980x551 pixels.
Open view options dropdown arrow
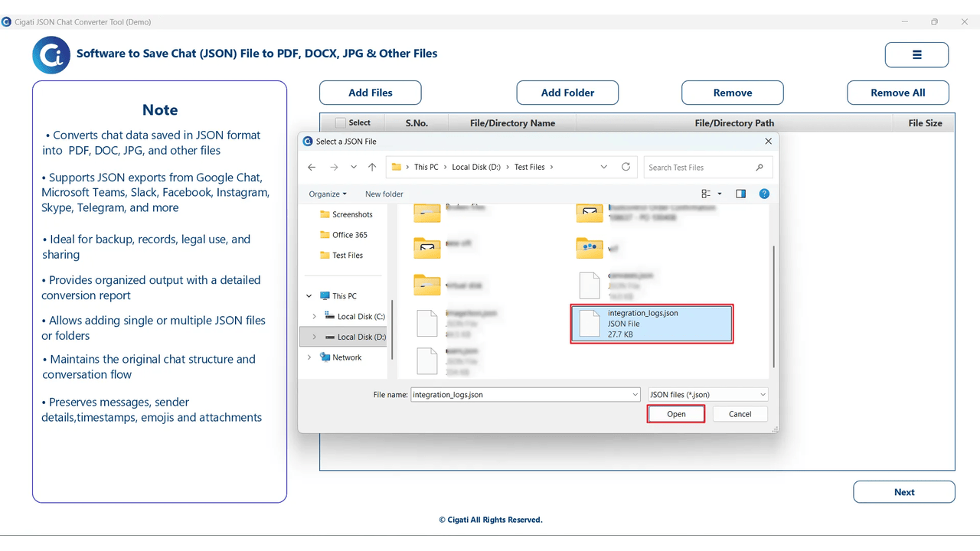(x=720, y=194)
